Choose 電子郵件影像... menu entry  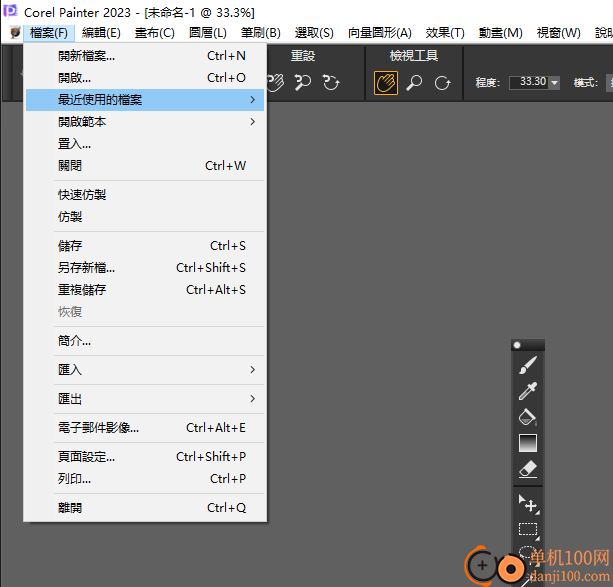point(145,428)
